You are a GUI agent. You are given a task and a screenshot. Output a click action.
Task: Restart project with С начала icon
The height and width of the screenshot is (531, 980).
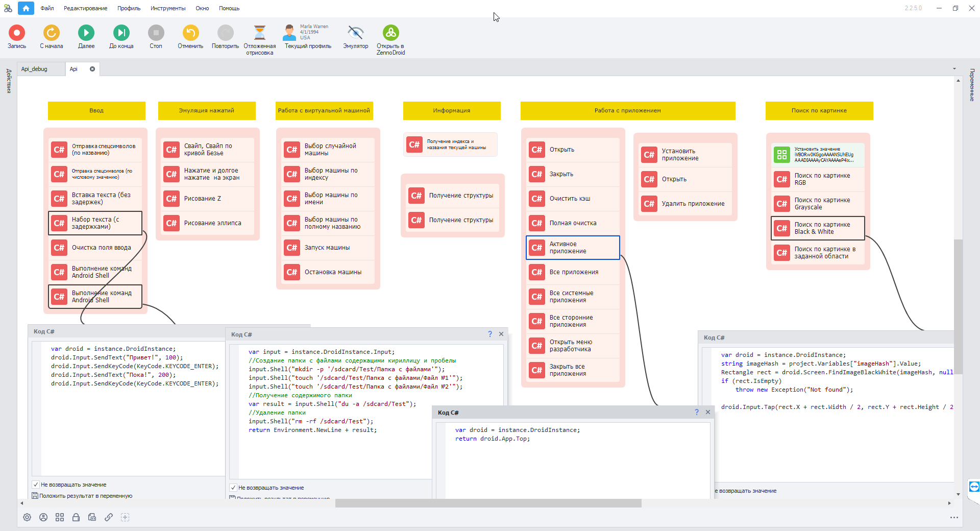[51, 33]
